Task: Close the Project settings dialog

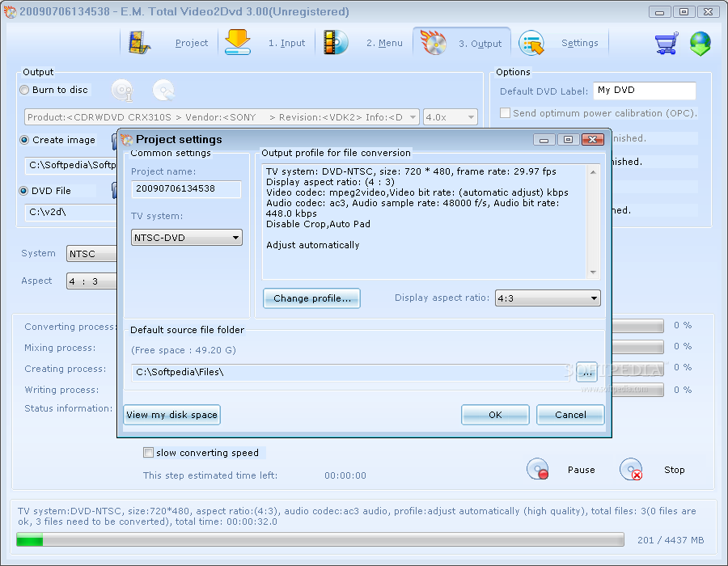Action: click(592, 139)
